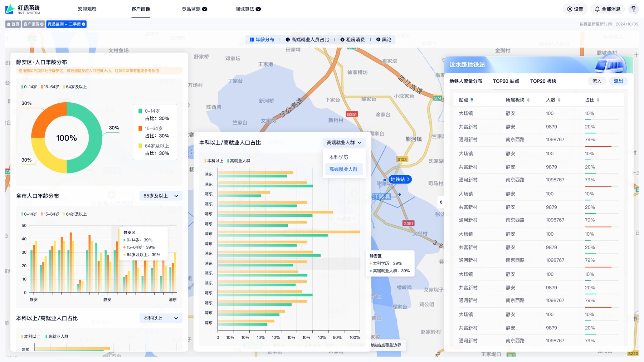Viewport: 644px width, 362px height.
Task: Open settings via the gear icon
Action: pyautogui.click(x=570, y=9)
